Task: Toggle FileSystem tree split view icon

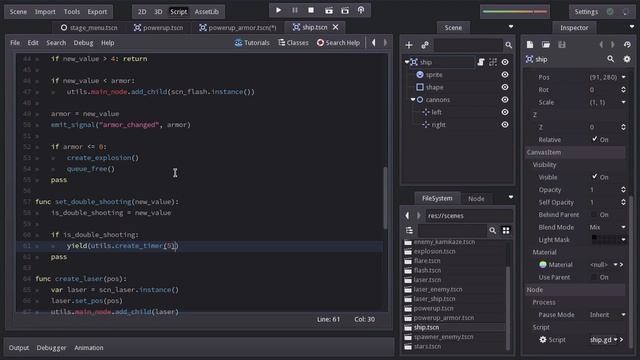Action: click(x=409, y=231)
